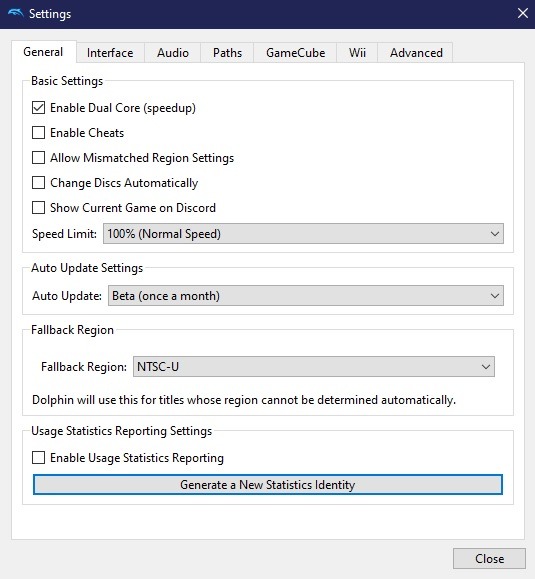Go to the GameCube tab
Viewport: 535px width, 579px height.
point(295,53)
